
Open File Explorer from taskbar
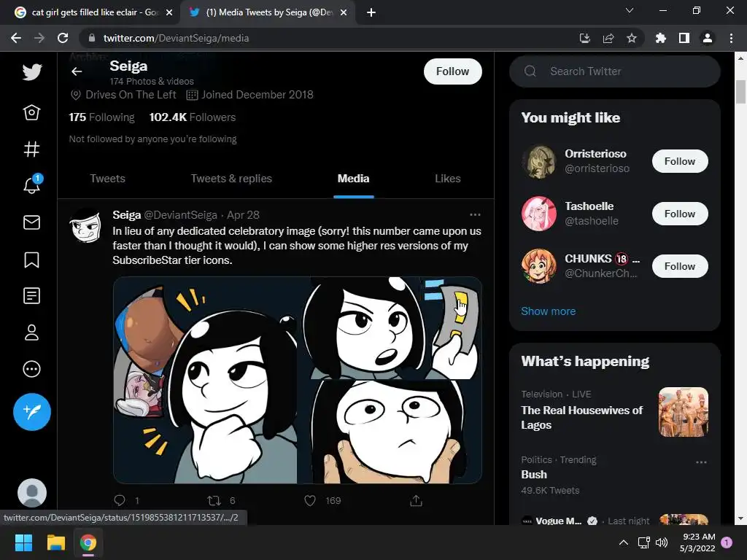tap(55, 542)
